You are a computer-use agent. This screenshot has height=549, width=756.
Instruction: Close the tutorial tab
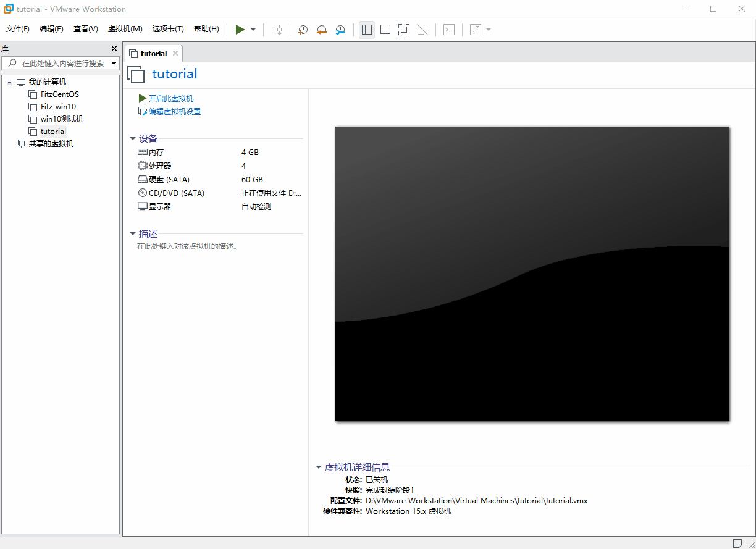175,54
